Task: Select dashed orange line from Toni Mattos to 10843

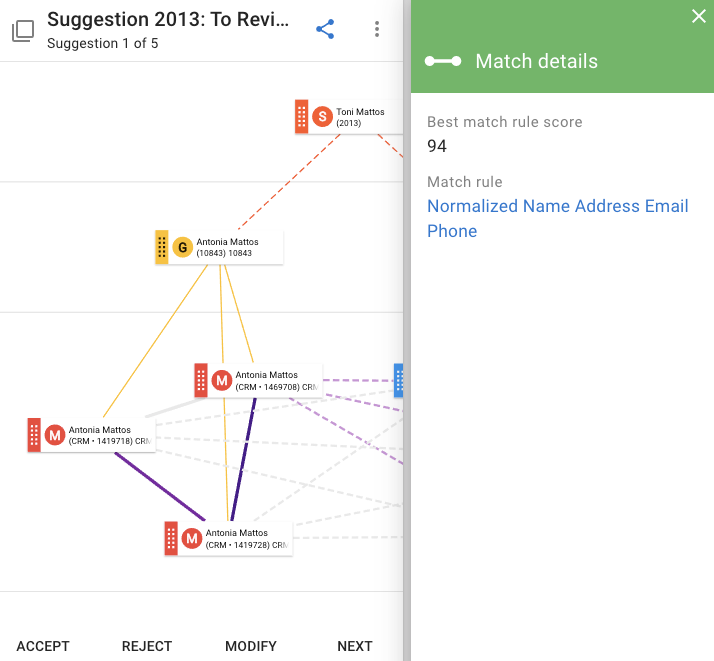Action: (289, 182)
